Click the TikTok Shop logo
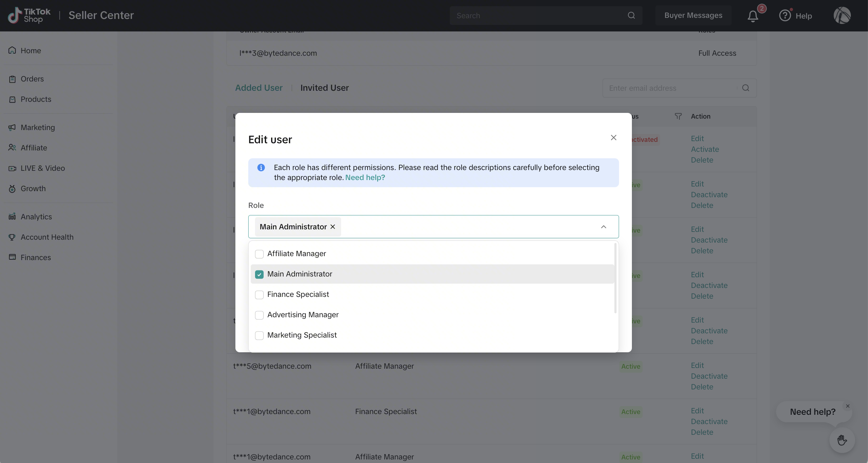 [29, 15]
